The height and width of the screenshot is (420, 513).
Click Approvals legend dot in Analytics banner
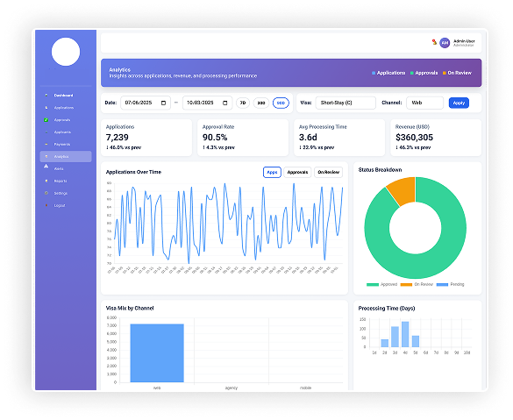point(412,73)
